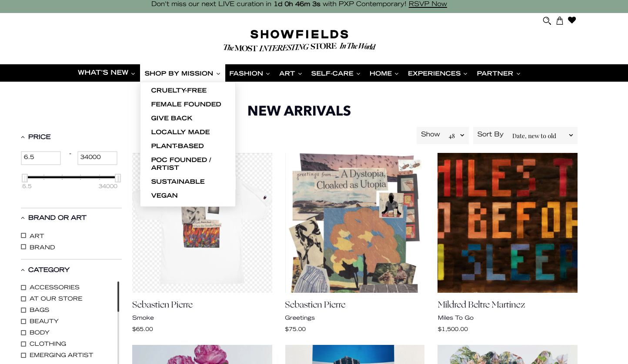Collapse the Category filter caret
The height and width of the screenshot is (364, 628).
pos(23,270)
